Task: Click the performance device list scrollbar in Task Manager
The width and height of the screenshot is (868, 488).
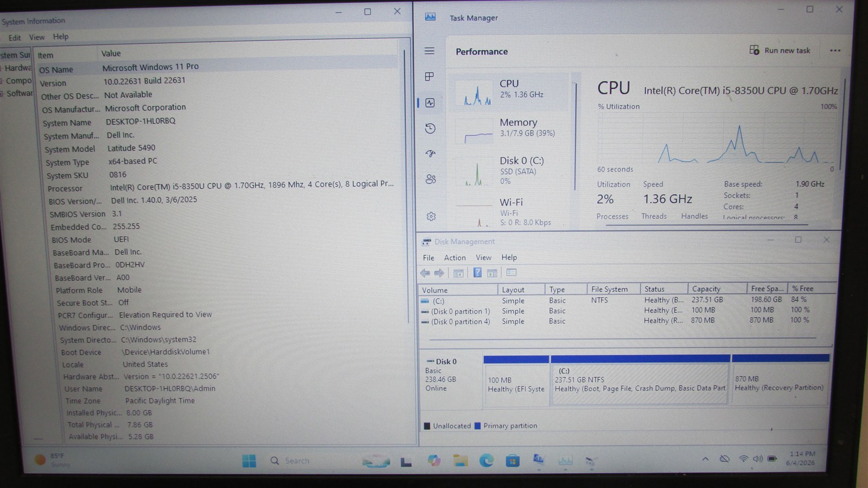Action: pos(576,136)
